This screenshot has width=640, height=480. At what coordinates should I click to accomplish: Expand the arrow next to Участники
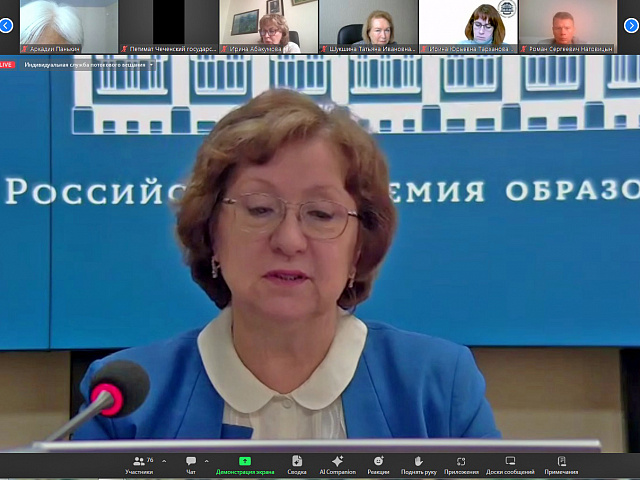[164, 462]
